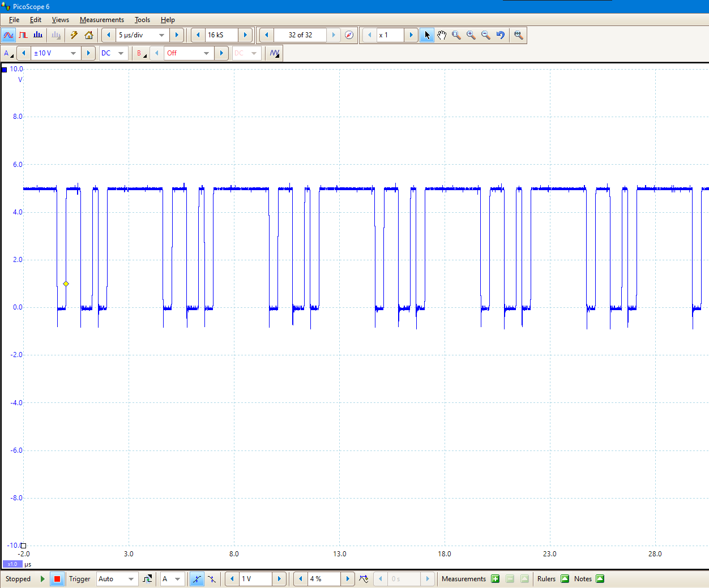Image resolution: width=709 pixels, height=588 pixels.
Task: Click the Auto setup lightning icon
Action: tap(74, 35)
